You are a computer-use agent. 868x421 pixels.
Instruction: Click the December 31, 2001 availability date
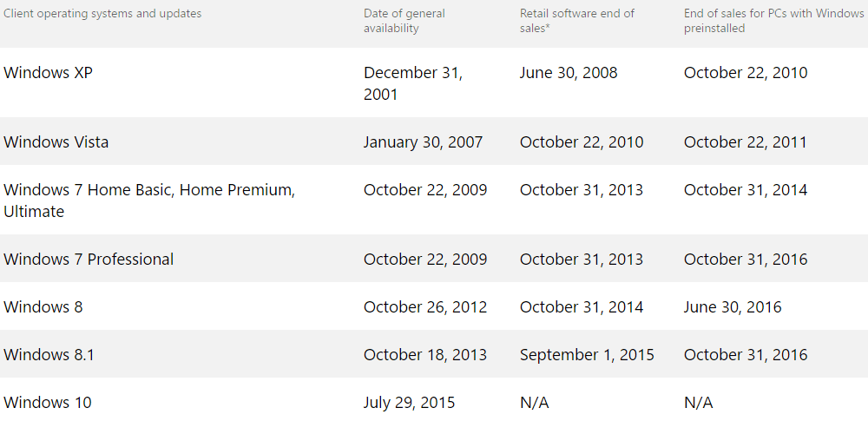point(413,83)
